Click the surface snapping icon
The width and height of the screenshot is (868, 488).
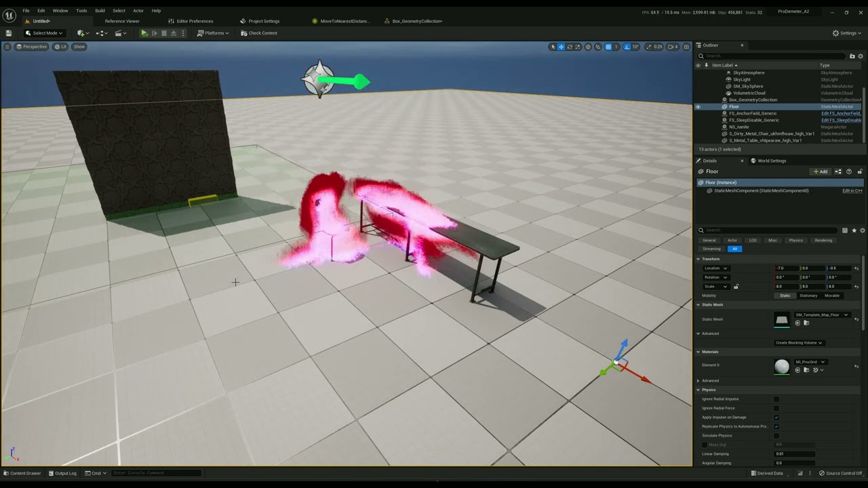point(597,47)
